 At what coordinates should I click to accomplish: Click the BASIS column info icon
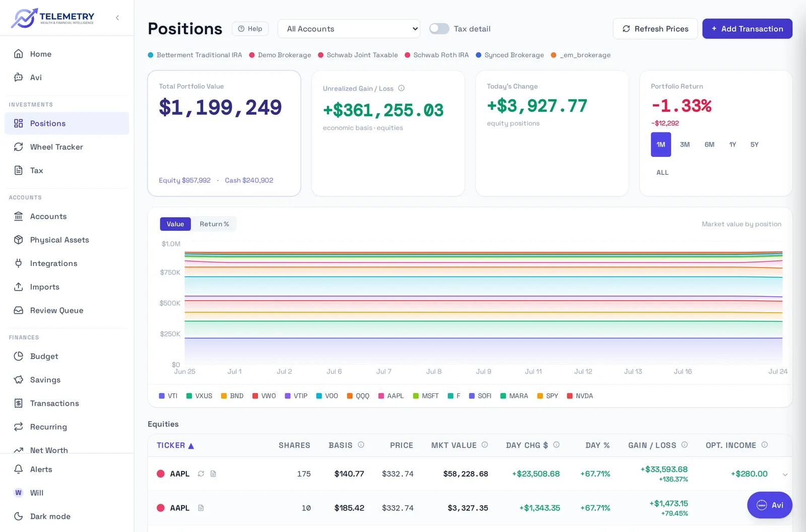361,445
